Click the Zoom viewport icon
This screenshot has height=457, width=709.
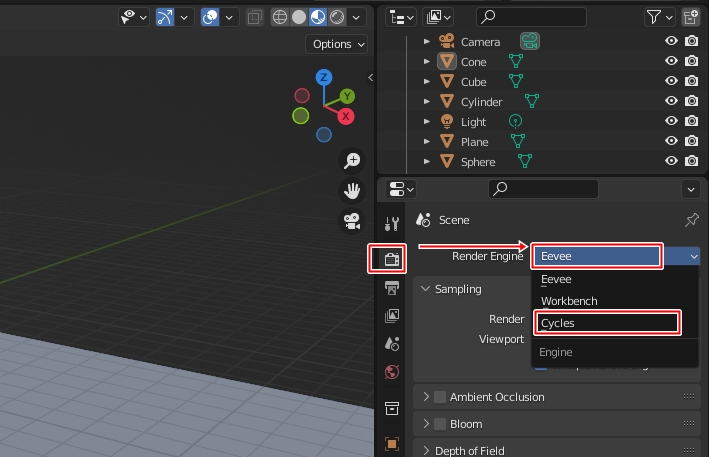click(x=352, y=160)
